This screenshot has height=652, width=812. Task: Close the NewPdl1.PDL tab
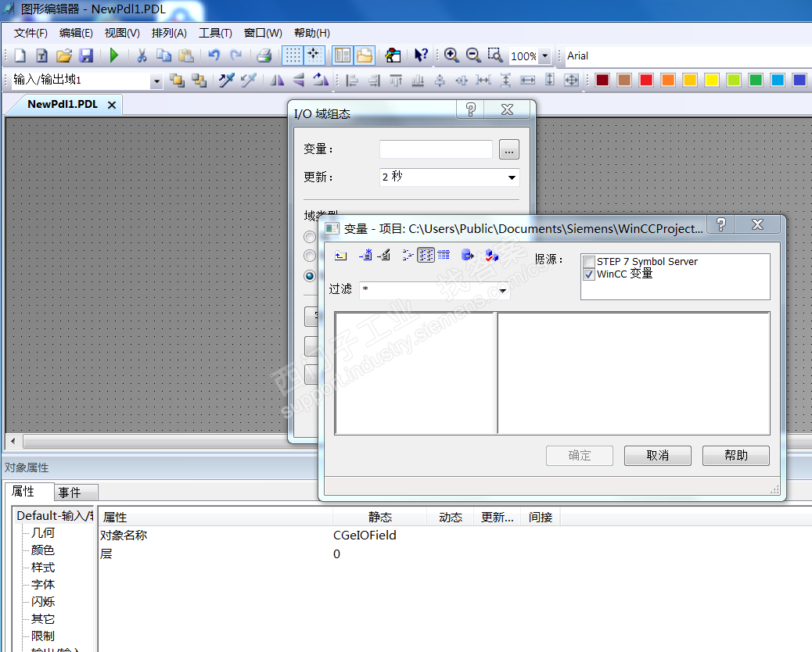(111, 105)
